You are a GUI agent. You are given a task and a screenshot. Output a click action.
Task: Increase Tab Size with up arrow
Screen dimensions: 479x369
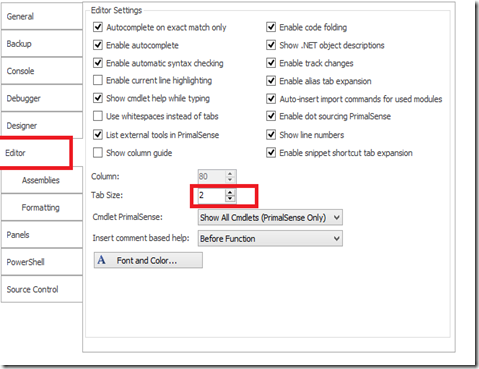pyautogui.click(x=230, y=192)
